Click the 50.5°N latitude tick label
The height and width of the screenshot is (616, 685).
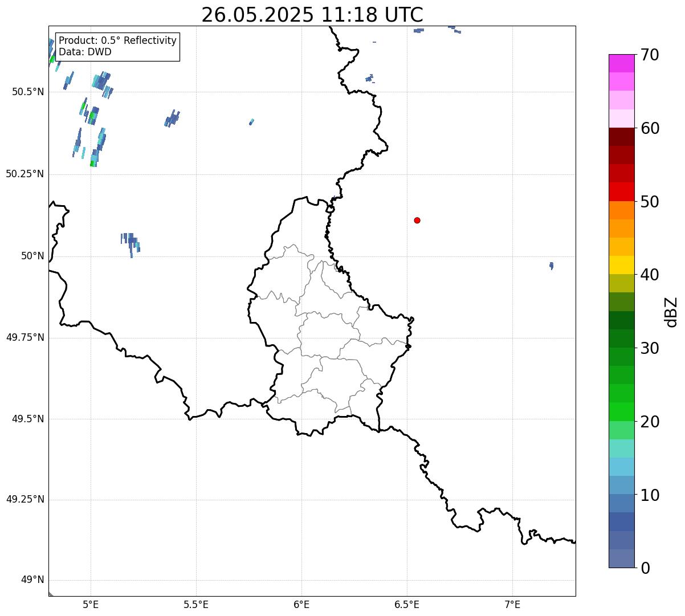[28, 92]
